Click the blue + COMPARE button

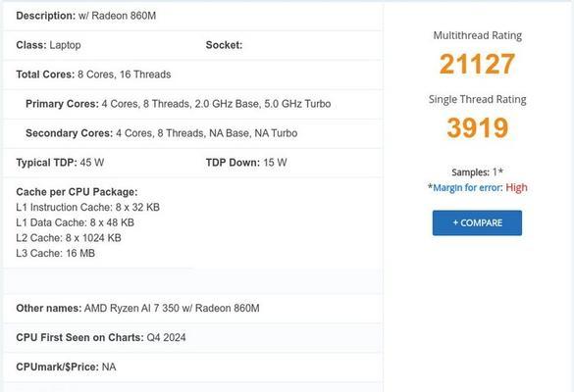477,222
